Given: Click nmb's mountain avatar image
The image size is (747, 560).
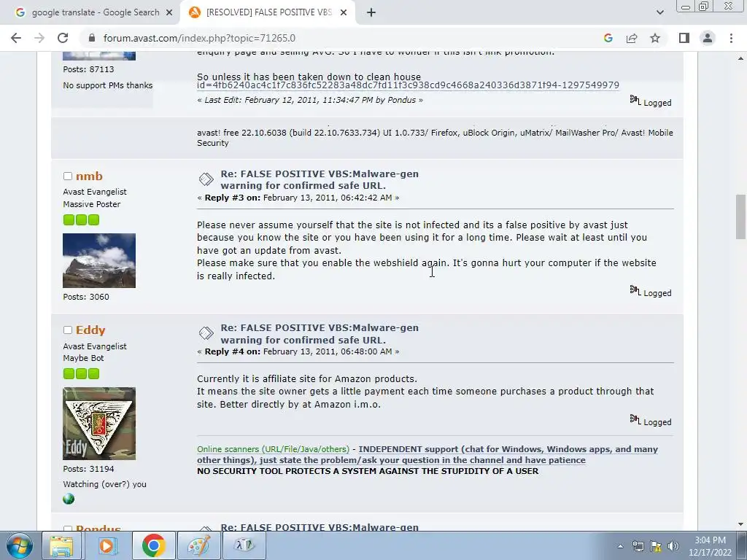Looking at the screenshot, I should tap(99, 260).
